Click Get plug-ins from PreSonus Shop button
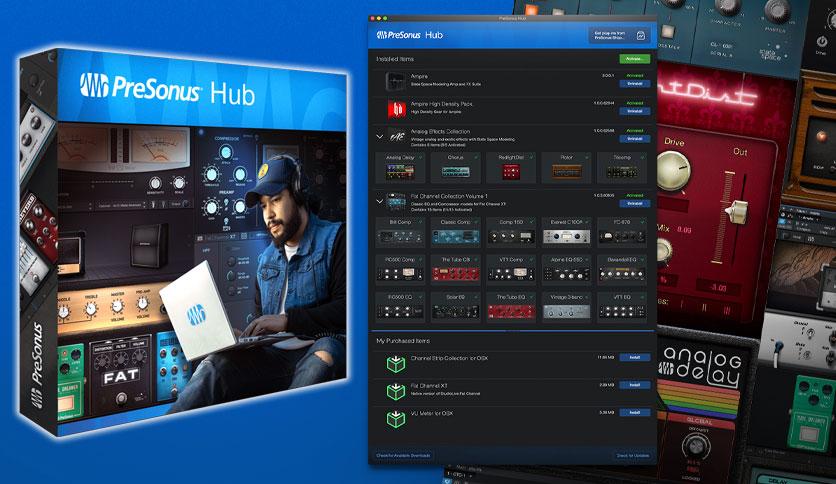This screenshot has width=836, height=484. [x=619, y=36]
